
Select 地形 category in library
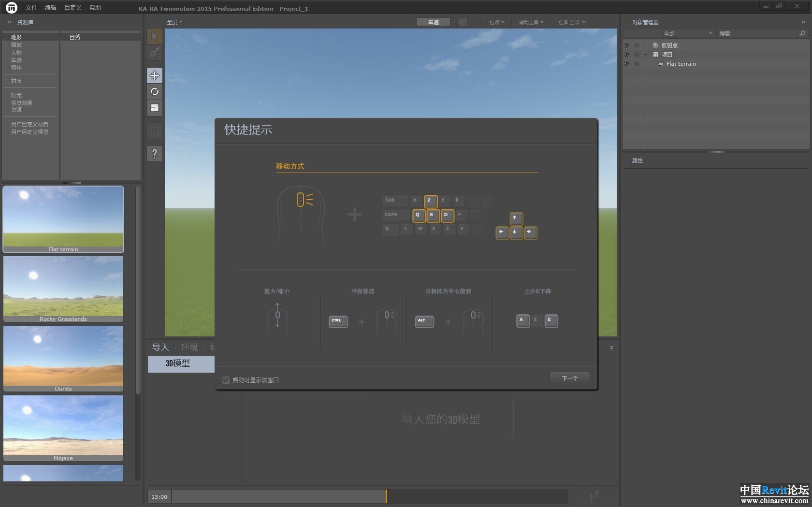[x=16, y=37]
